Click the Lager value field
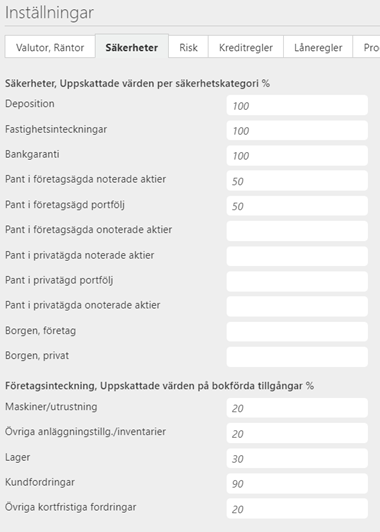The height and width of the screenshot is (532, 380). pos(297,458)
